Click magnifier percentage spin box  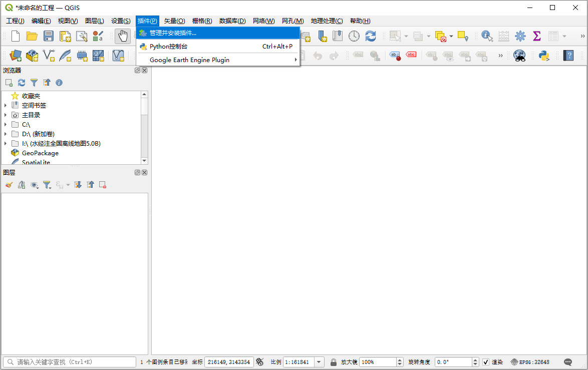[x=381, y=362]
